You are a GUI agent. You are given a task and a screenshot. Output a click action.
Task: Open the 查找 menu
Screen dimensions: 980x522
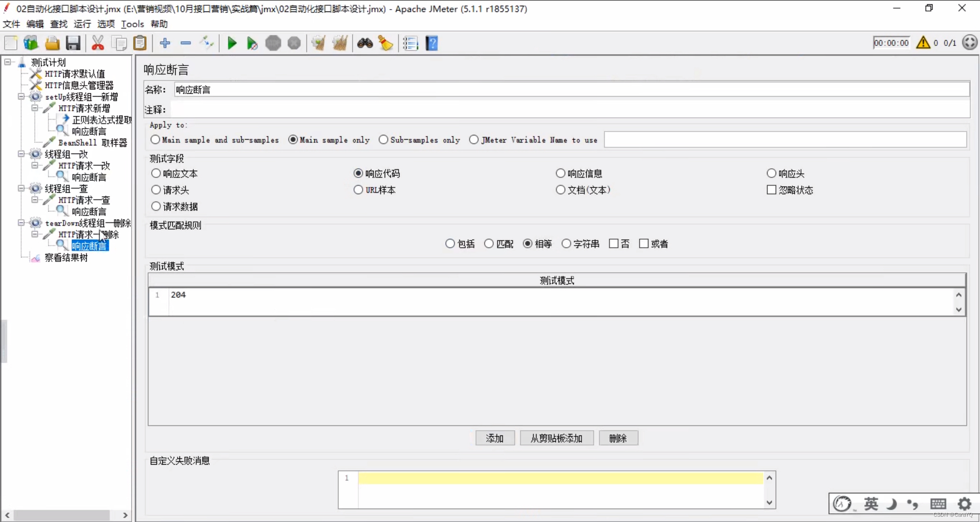coord(59,24)
